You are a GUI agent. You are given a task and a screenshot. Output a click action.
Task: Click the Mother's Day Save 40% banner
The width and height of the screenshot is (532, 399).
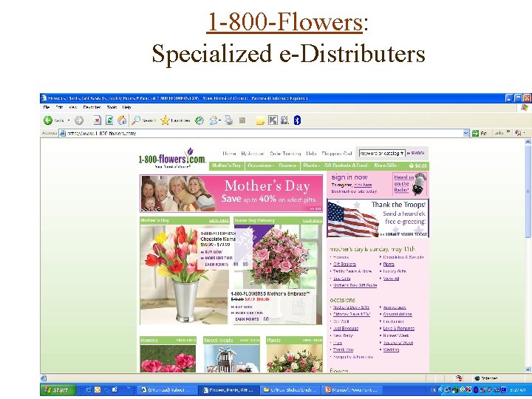(231, 194)
